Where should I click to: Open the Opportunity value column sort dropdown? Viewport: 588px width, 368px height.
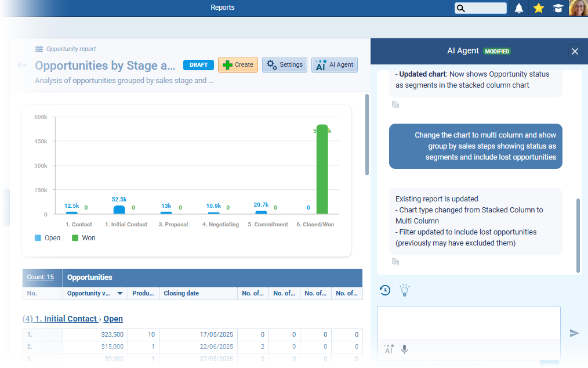pyautogui.click(x=120, y=294)
